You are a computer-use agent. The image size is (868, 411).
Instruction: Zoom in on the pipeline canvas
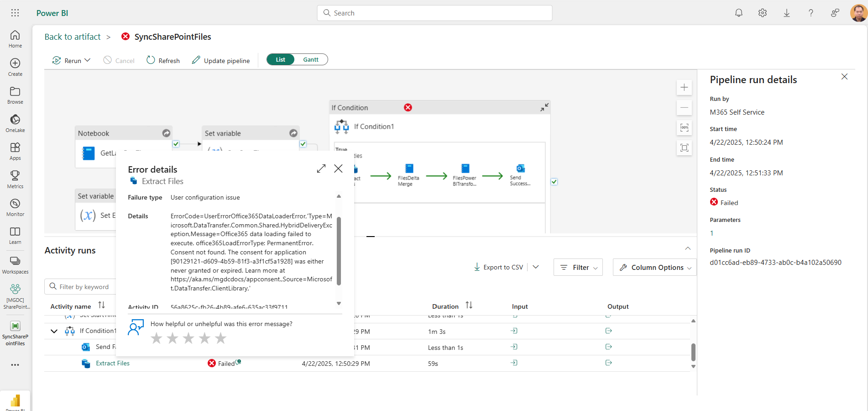684,87
